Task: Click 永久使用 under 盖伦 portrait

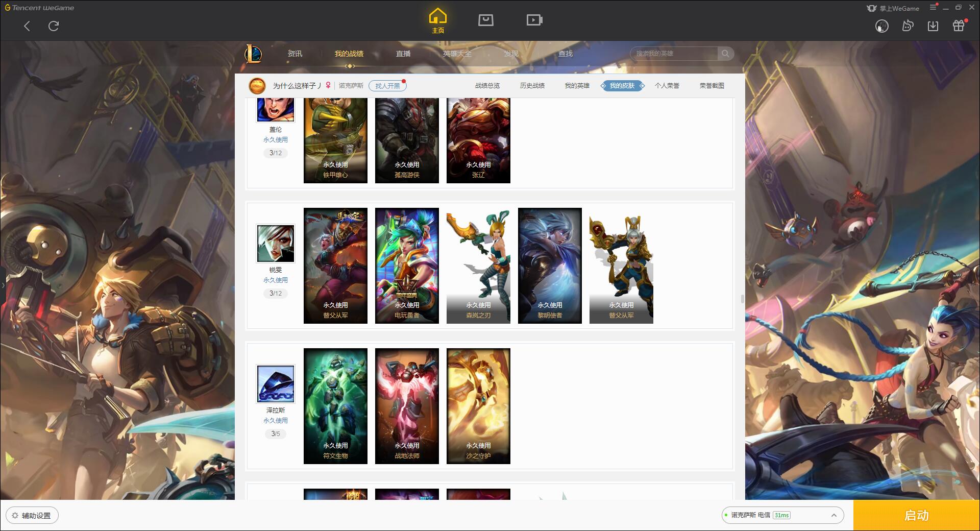Action: (x=275, y=140)
